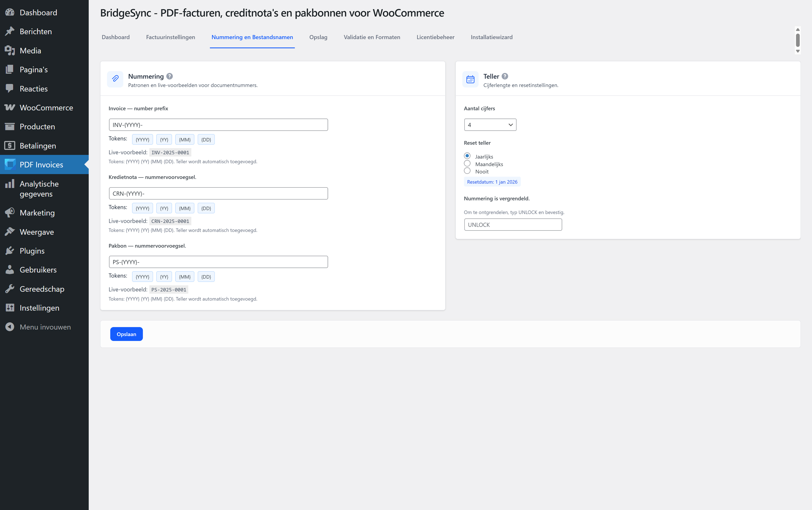Viewport: 812px width, 510px height.
Task: Click the help icon next to Teller
Action: click(505, 76)
